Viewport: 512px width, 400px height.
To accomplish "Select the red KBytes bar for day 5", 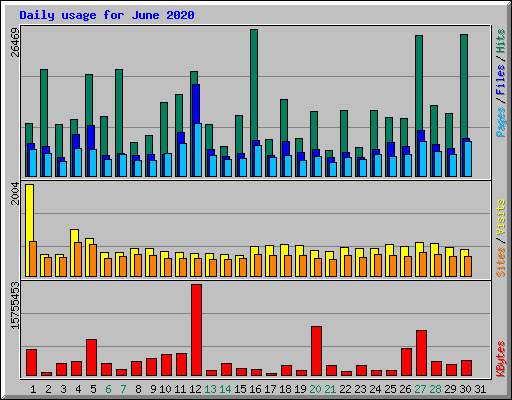I will 91,357.
